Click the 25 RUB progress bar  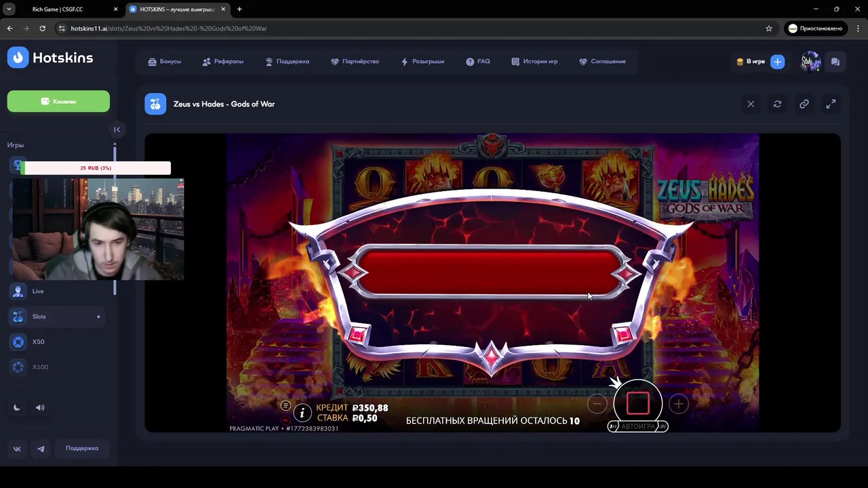tap(96, 168)
